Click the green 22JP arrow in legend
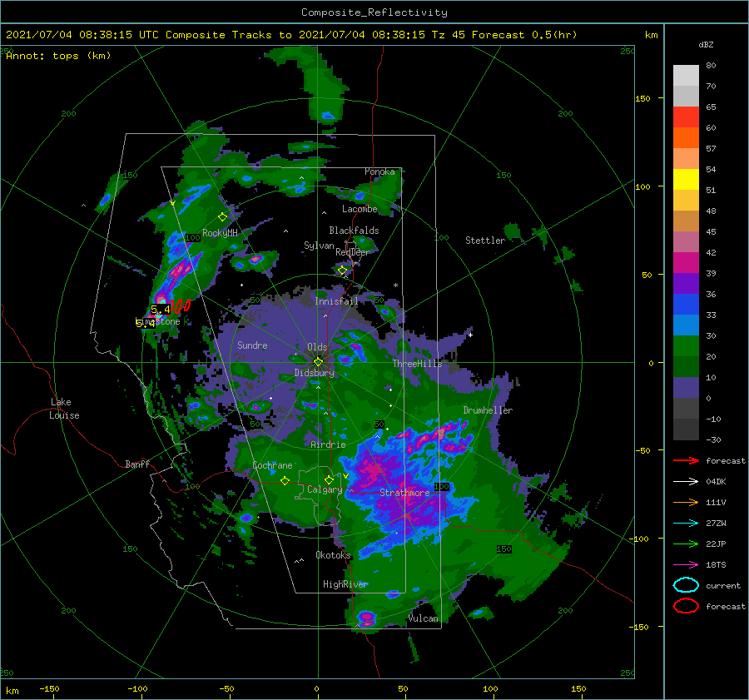749x700 pixels. (x=686, y=544)
